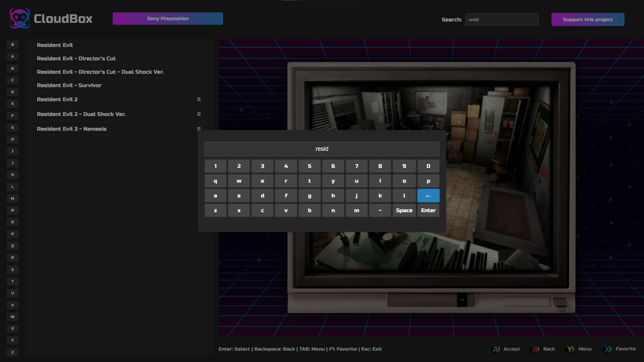Jump to letter S in alphabet index
The image size is (644, 362).
pos(12,269)
